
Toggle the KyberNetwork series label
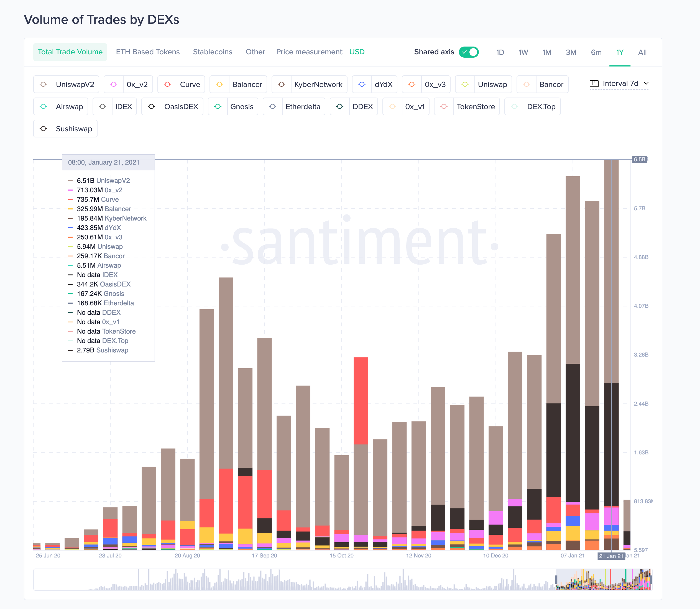[319, 84]
